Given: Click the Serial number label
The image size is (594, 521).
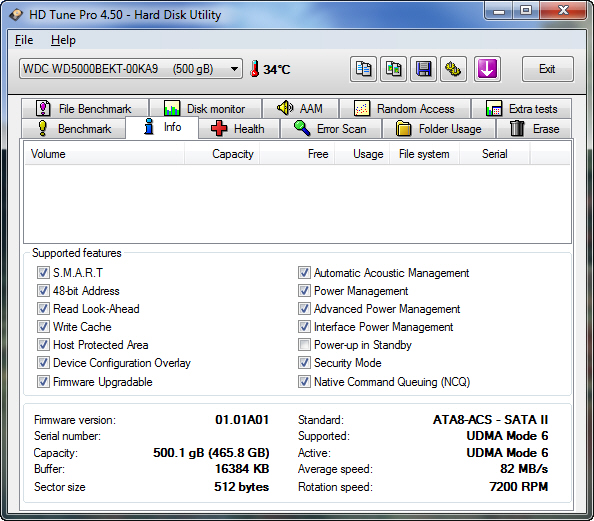Looking at the screenshot, I should (67, 436).
